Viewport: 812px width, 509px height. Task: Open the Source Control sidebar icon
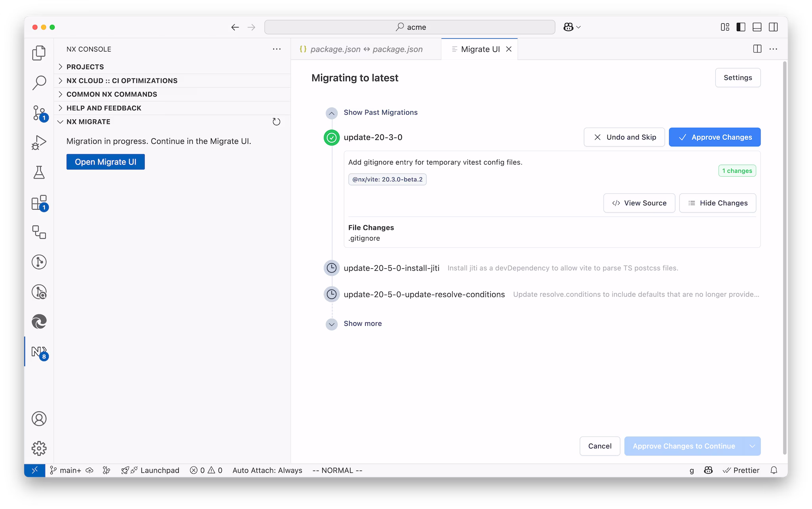[38, 113]
